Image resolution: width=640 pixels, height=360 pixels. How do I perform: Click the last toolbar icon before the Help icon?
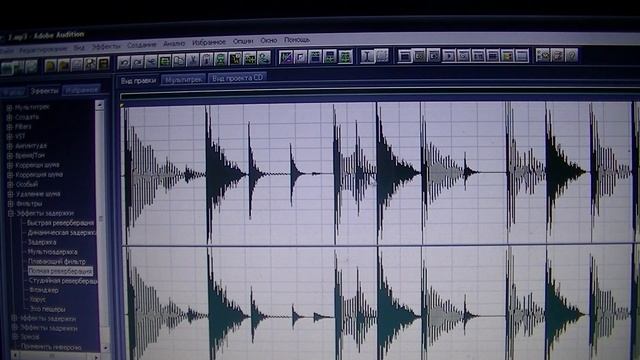(x=557, y=55)
